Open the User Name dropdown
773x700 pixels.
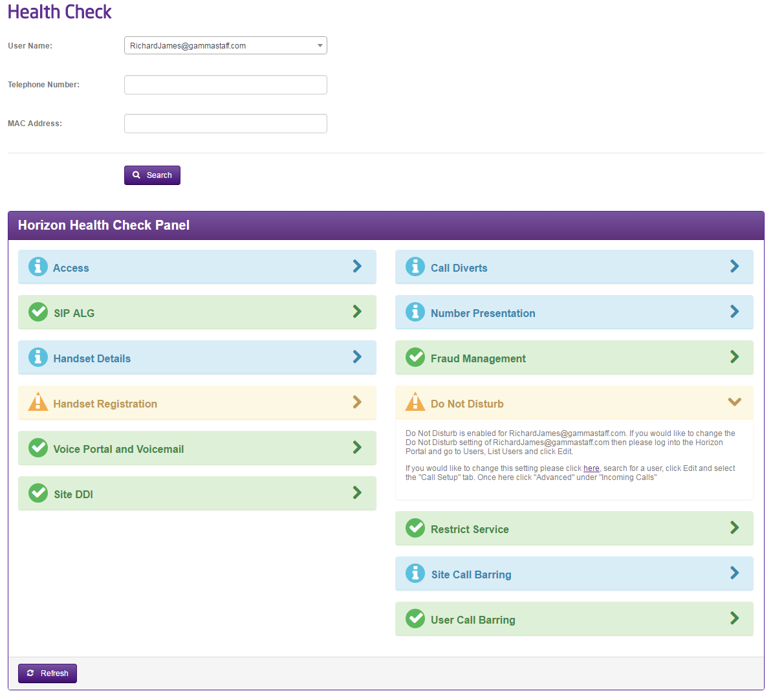tap(226, 46)
